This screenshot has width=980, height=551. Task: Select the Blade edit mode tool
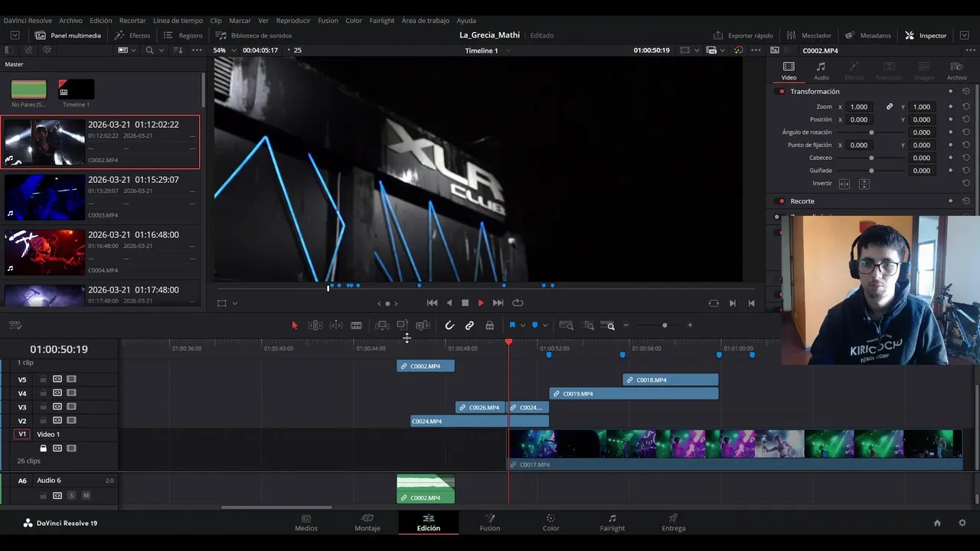click(x=356, y=325)
